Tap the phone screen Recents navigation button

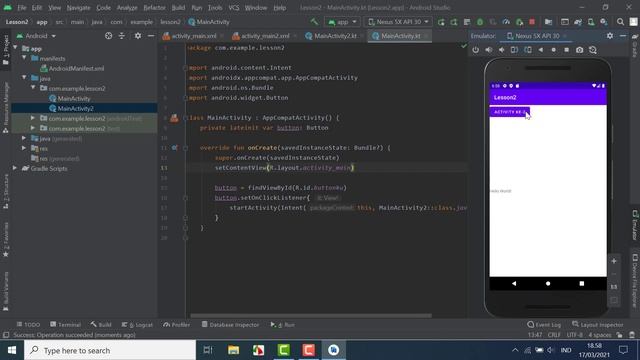point(582,283)
